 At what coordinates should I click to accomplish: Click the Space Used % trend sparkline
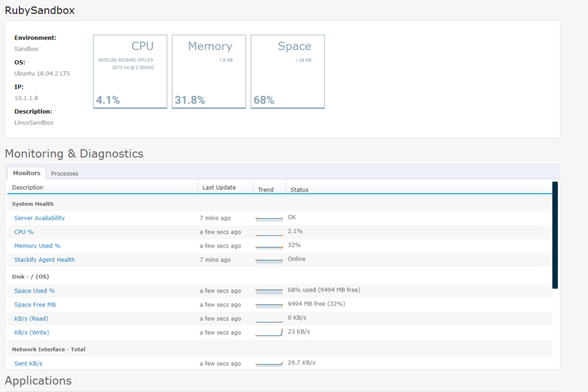(x=269, y=291)
